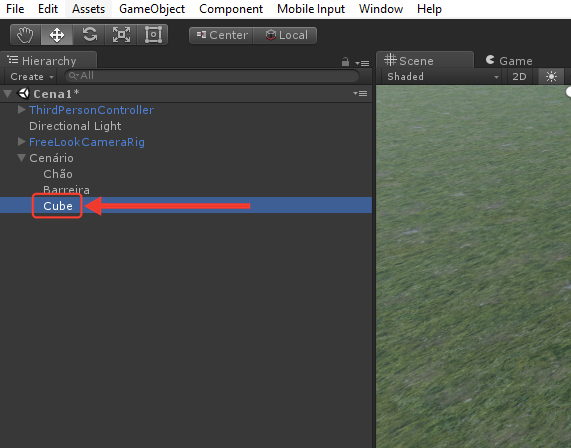Open the Create dropdown in Hierarchy
This screenshot has width=571, height=448.
point(32,76)
